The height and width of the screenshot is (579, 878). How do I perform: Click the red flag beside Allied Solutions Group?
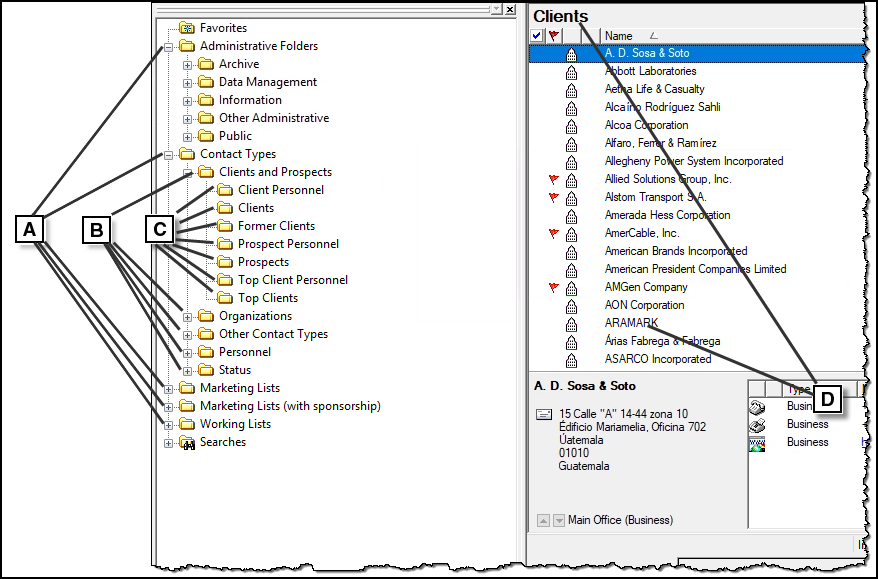coord(554,179)
